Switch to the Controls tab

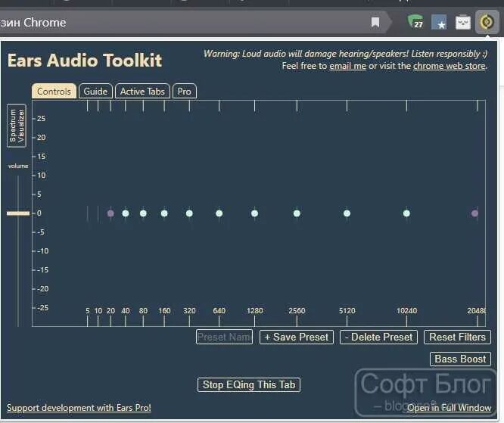(54, 92)
